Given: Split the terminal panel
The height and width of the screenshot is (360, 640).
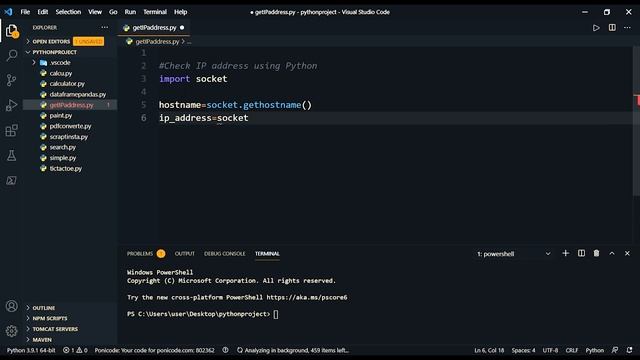Looking at the screenshot, I should (581, 253).
